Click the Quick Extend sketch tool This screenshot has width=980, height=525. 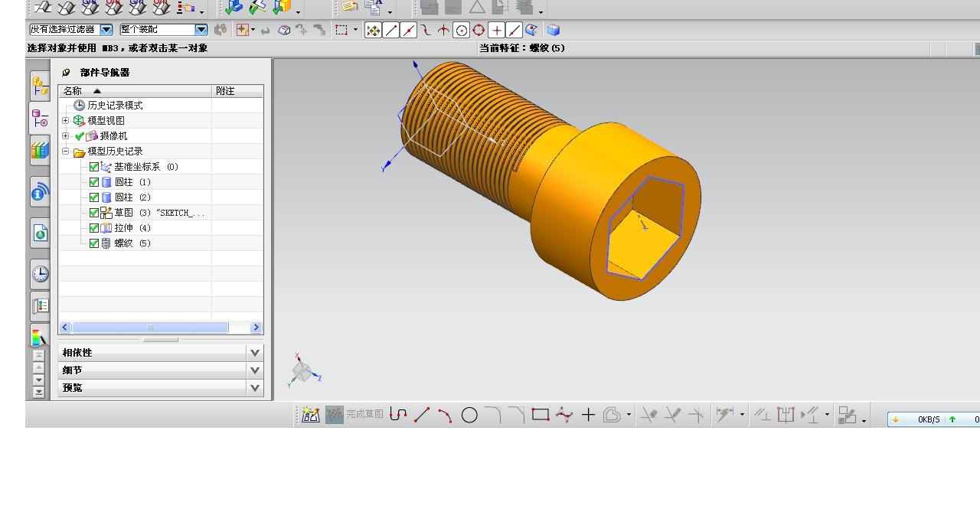672,415
